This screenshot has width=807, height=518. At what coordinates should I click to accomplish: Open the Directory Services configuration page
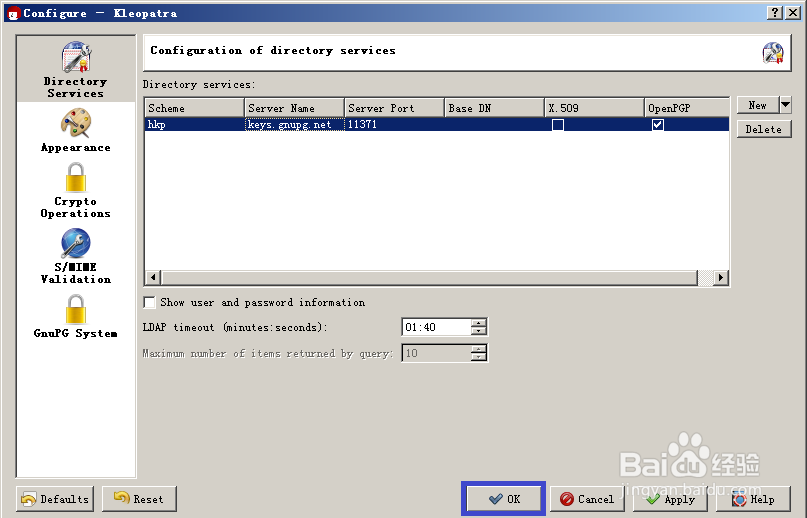click(x=76, y=70)
